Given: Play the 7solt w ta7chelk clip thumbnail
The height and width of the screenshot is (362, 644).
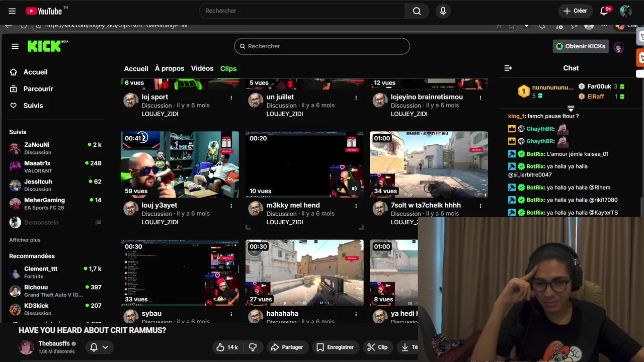Looking at the screenshot, I should coord(429,164).
